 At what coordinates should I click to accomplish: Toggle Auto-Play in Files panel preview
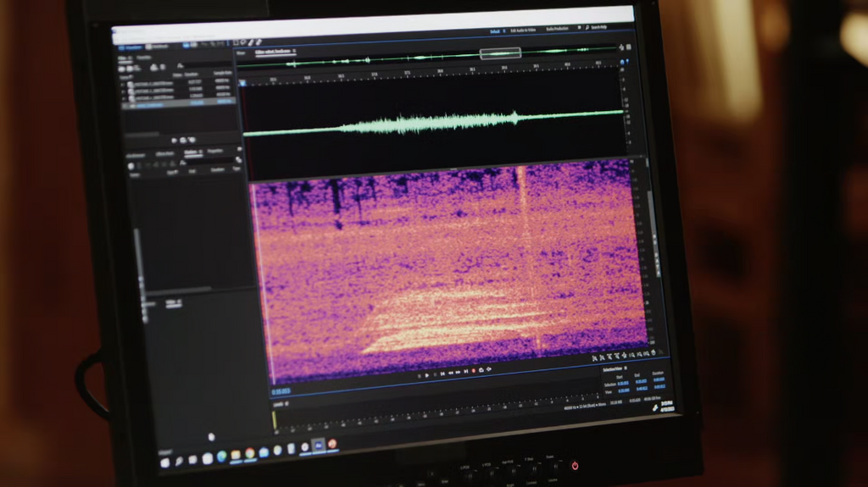(192, 140)
